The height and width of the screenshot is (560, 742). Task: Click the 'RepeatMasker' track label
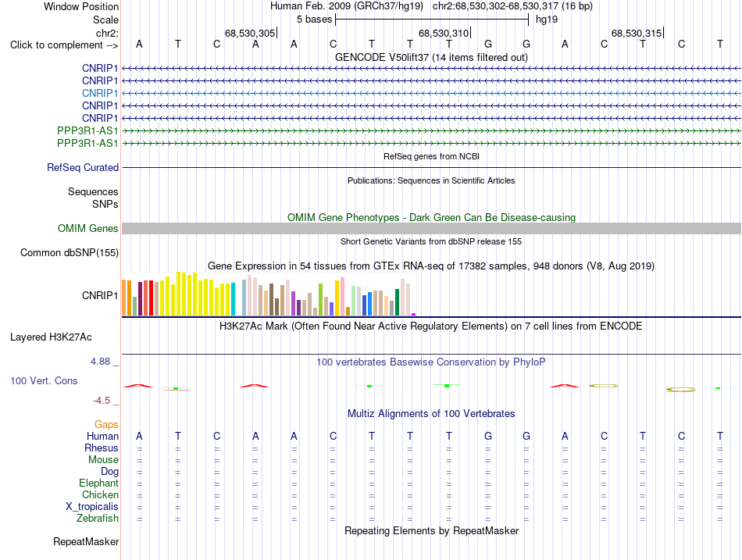(86, 541)
